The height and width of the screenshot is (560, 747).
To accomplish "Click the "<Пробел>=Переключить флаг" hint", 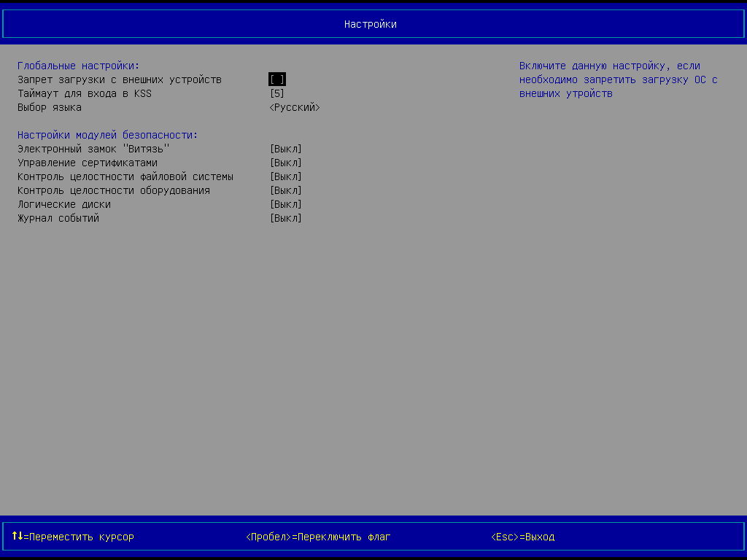I will 318,536.
